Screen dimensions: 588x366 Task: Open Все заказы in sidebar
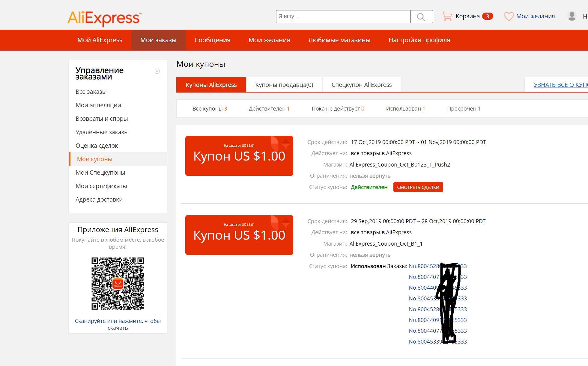[x=91, y=92]
